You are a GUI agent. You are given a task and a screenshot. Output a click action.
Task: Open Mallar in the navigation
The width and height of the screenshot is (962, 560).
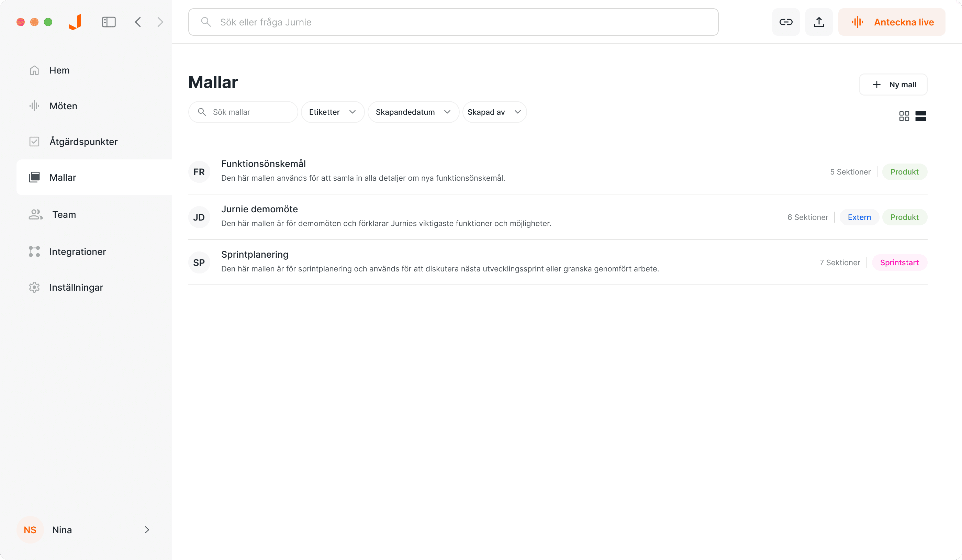coord(63,177)
